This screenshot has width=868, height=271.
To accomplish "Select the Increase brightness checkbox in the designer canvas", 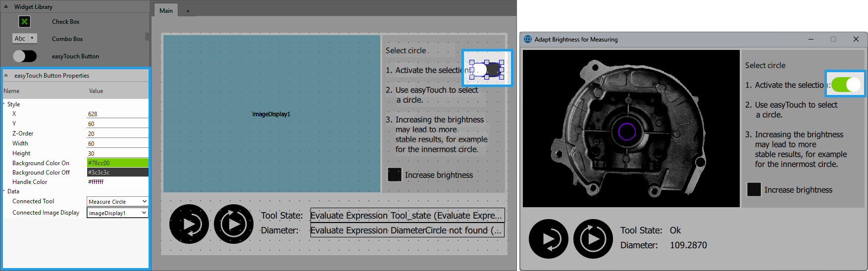I will [394, 175].
